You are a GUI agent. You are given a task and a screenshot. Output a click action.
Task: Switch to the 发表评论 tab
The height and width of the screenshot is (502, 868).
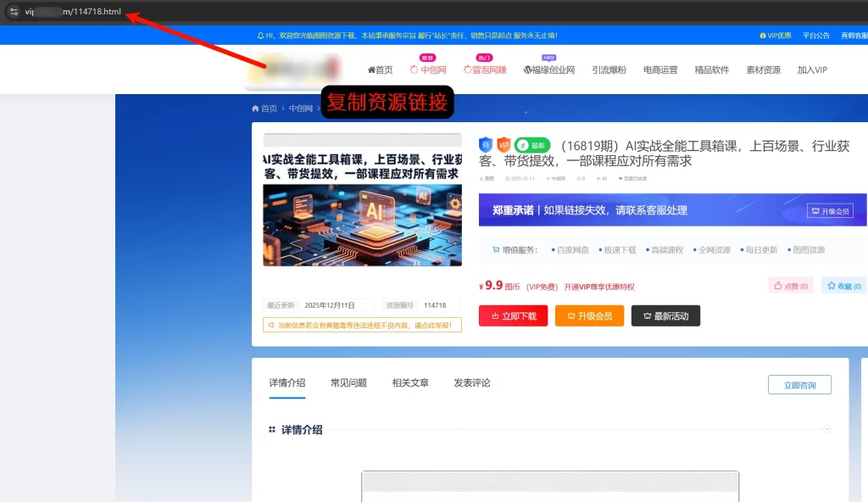pyautogui.click(x=471, y=382)
